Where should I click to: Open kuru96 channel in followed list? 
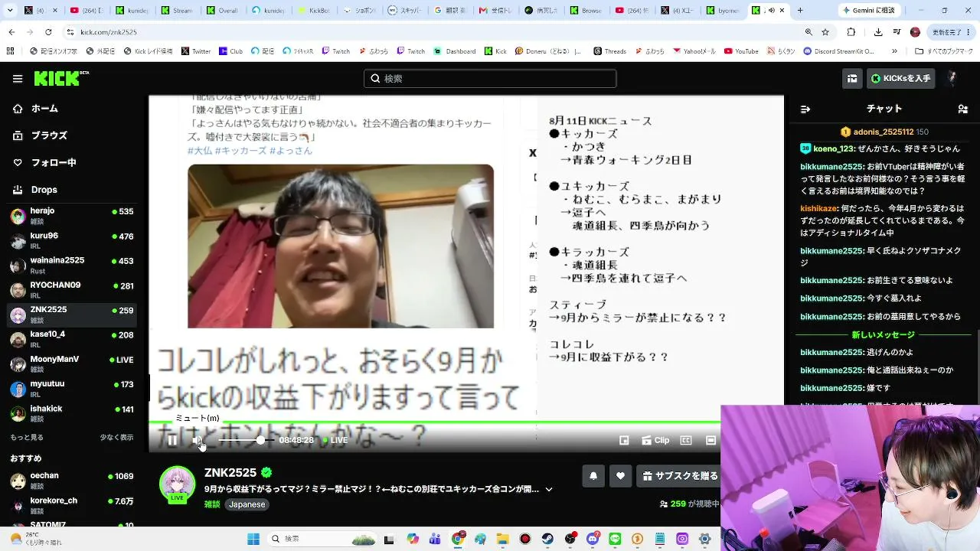(x=73, y=240)
